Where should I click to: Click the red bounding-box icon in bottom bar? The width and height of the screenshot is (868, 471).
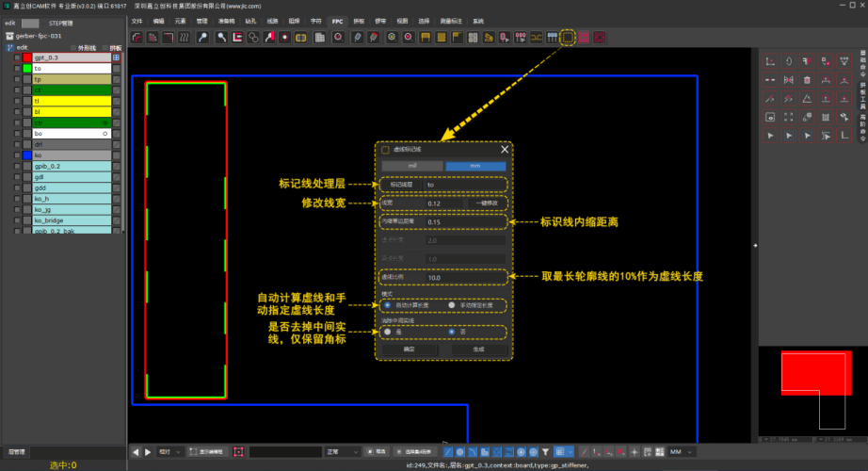click(x=238, y=452)
